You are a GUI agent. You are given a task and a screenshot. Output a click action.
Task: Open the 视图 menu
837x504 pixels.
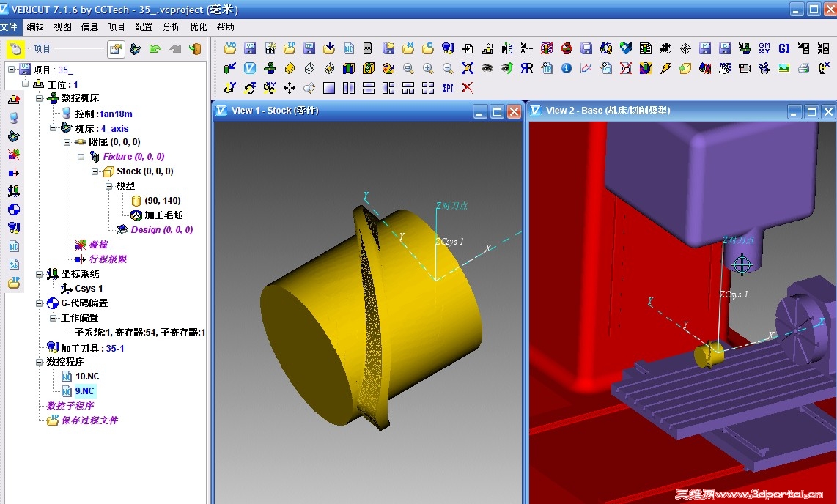click(x=63, y=26)
